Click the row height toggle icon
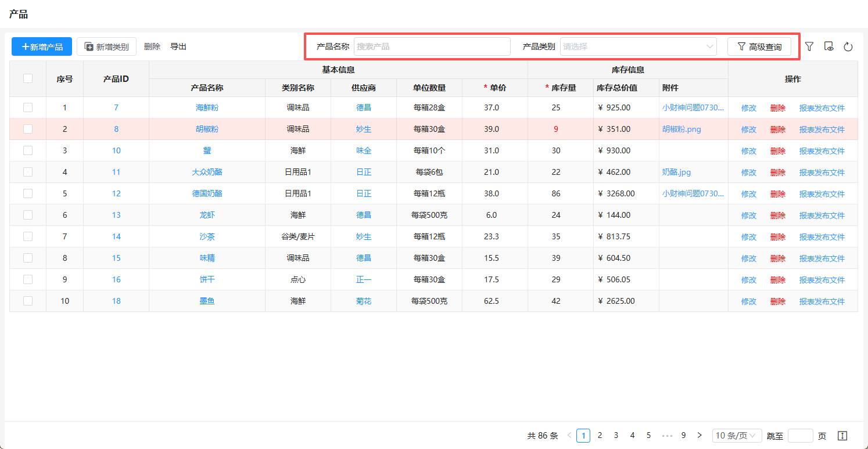Viewport: 868px width, 449px height. point(842,436)
